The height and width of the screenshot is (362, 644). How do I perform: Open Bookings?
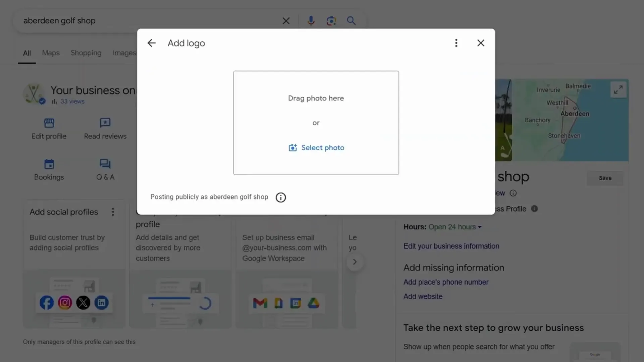point(49,170)
